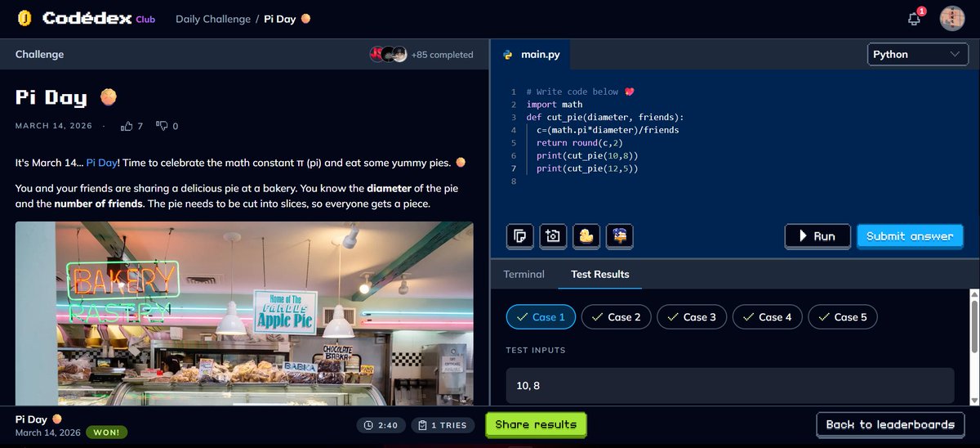Screen dimensions: 980x448
Task: Click the Challenge panel header
Action: point(244,55)
